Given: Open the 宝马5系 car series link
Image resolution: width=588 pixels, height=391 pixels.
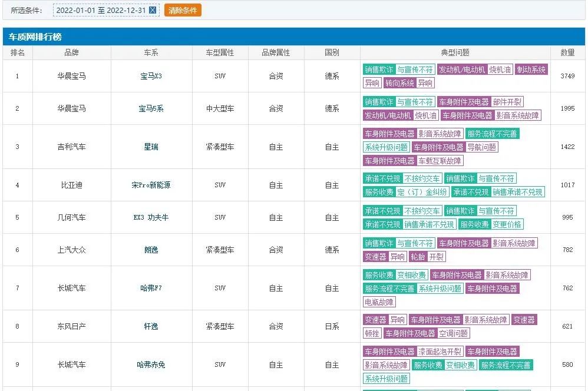Looking at the screenshot, I should coord(151,108).
